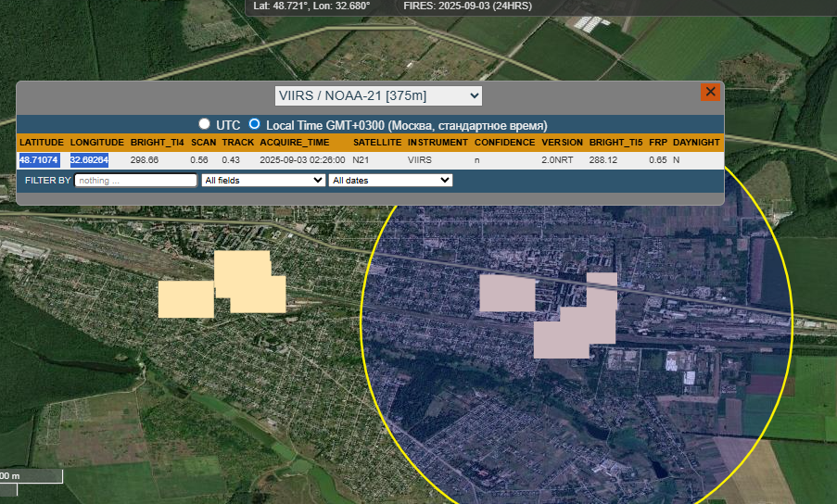Close the fire data popup panel
Viewport: 837px width, 504px height.
tap(710, 92)
